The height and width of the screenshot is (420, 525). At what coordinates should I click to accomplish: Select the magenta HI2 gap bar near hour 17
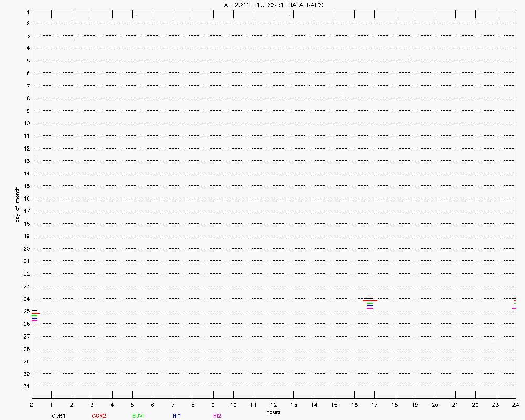pyautogui.click(x=370, y=308)
